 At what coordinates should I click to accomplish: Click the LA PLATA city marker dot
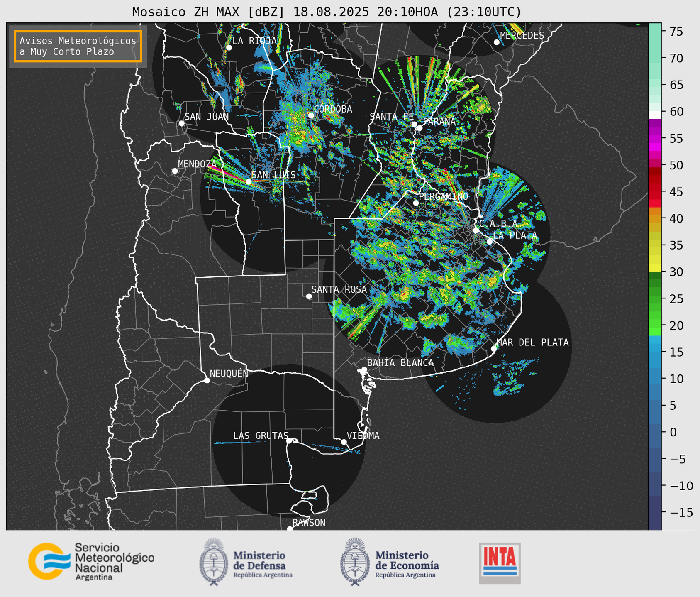click(490, 242)
